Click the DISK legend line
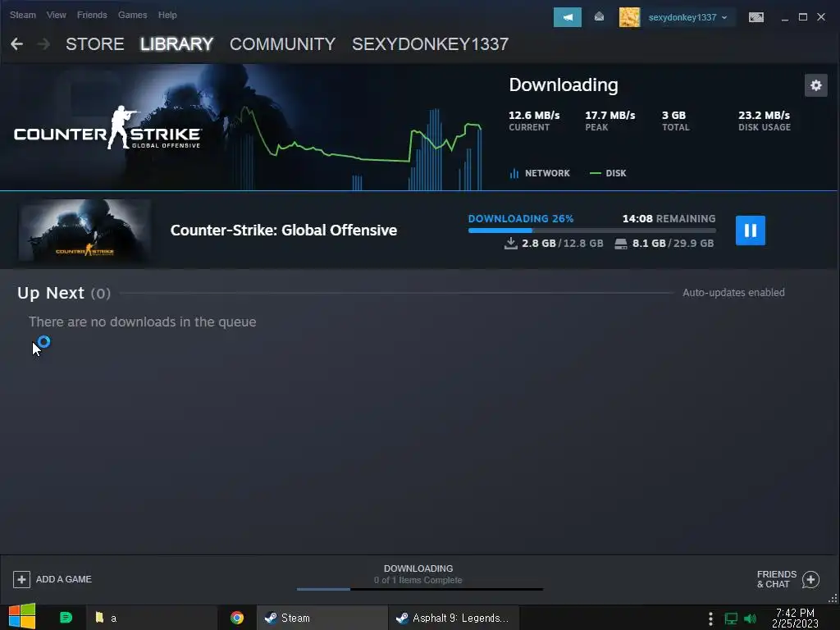Image resolution: width=840 pixels, height=630 pixels. pos(596,173)
